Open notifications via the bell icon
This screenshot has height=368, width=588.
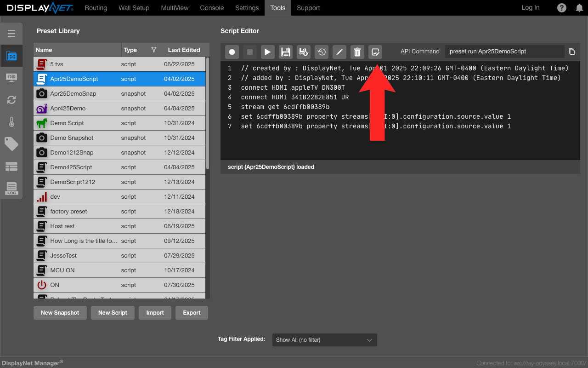point(579,8)
